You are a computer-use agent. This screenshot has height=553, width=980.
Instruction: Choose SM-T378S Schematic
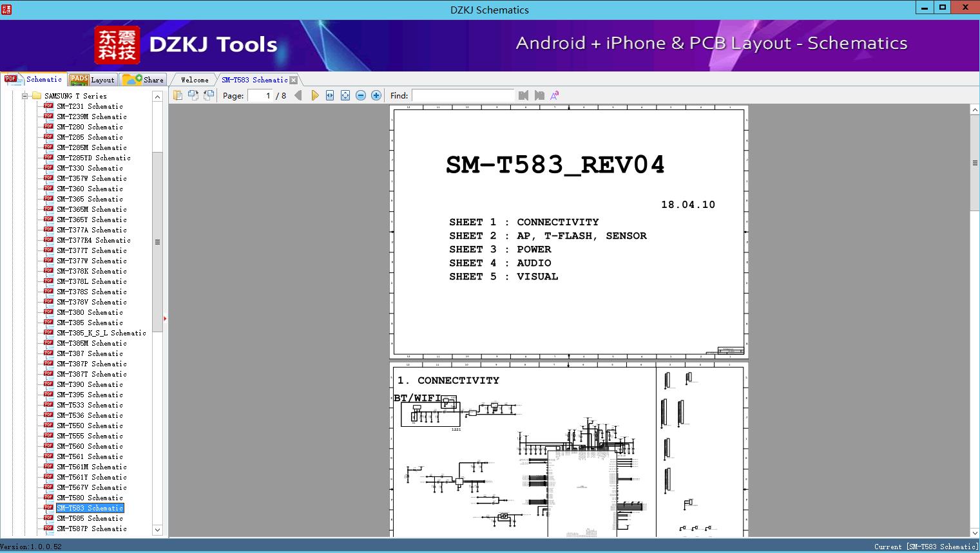(x=91, y=292)
